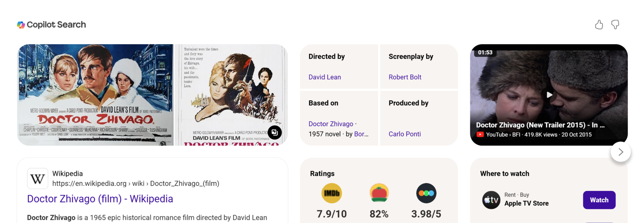The width and height of the screenshot is (644, 223).
Task: Open the David Lean director link
Action: tap(324, 77)
